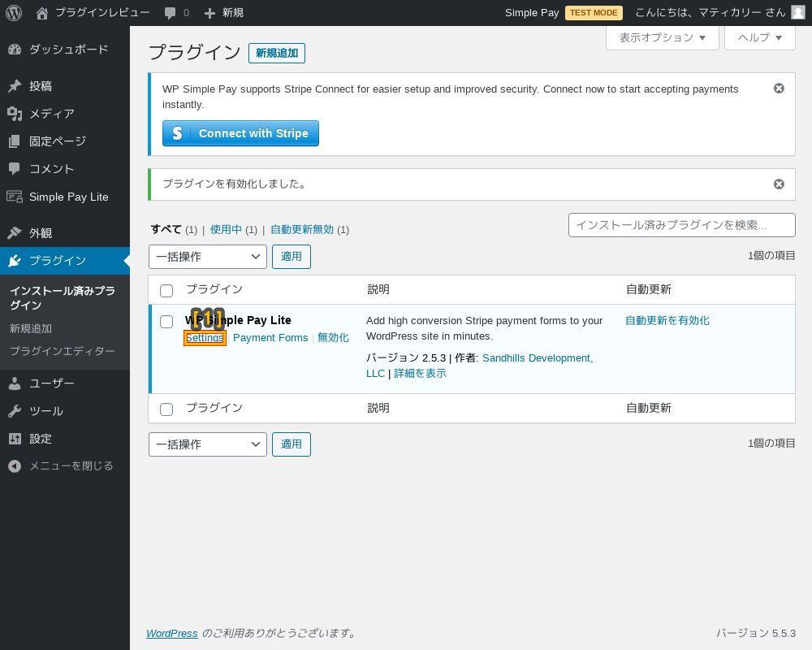The width and height of the screenshot is (812, 650).
Task: Click the ツール wrench icon
Action: click(15, 411)
